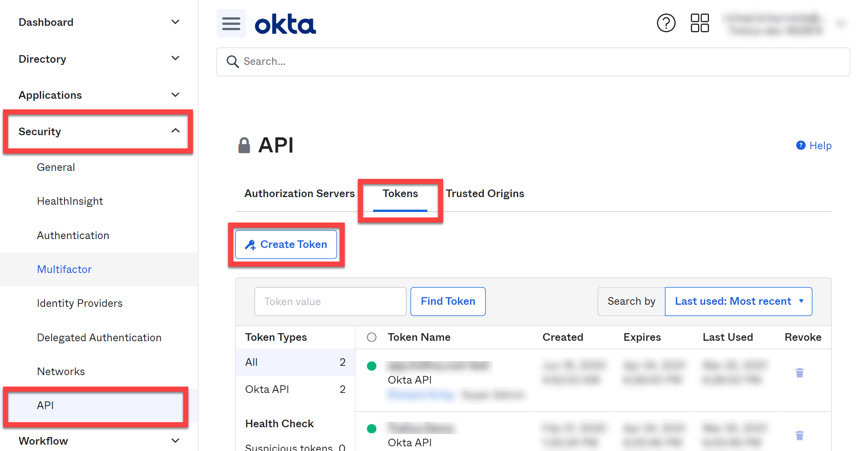This screenshot has width=868, height=451.
Task: Open Authentication in sidebar
Action: [x=73, y=235]
